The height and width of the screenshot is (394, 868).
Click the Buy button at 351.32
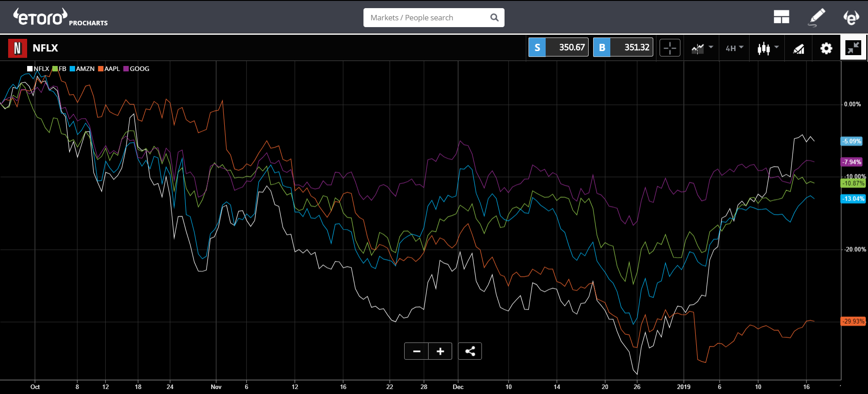pyautogui.click(x=623, y=47)
